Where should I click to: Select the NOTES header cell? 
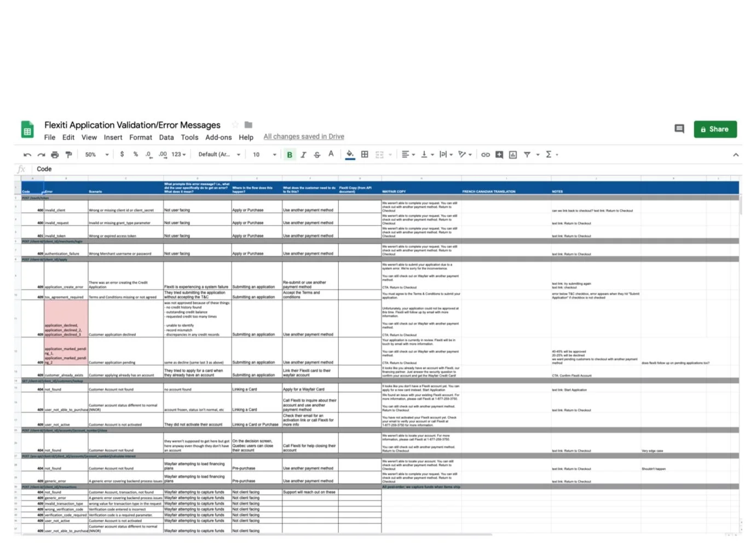(x=596, y=188)
